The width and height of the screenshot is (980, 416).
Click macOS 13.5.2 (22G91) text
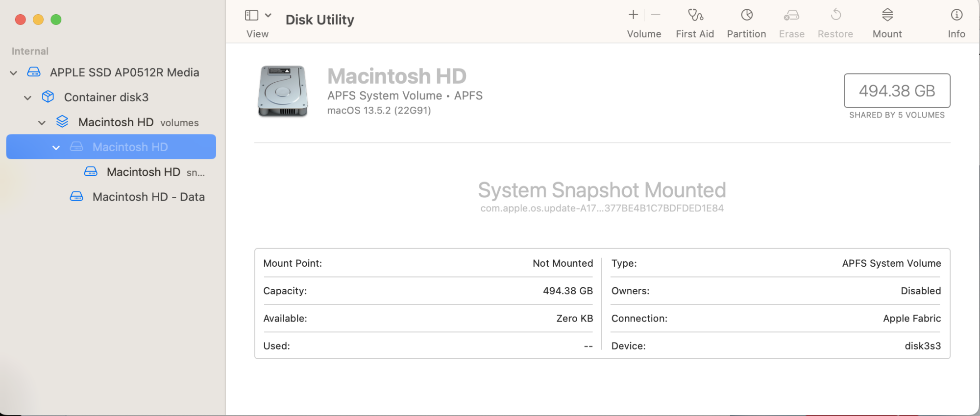[379, 111]
